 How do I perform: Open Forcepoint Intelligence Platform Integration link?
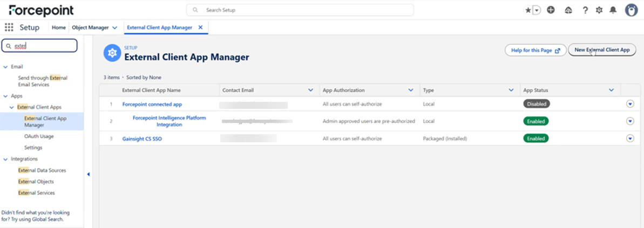169,121
